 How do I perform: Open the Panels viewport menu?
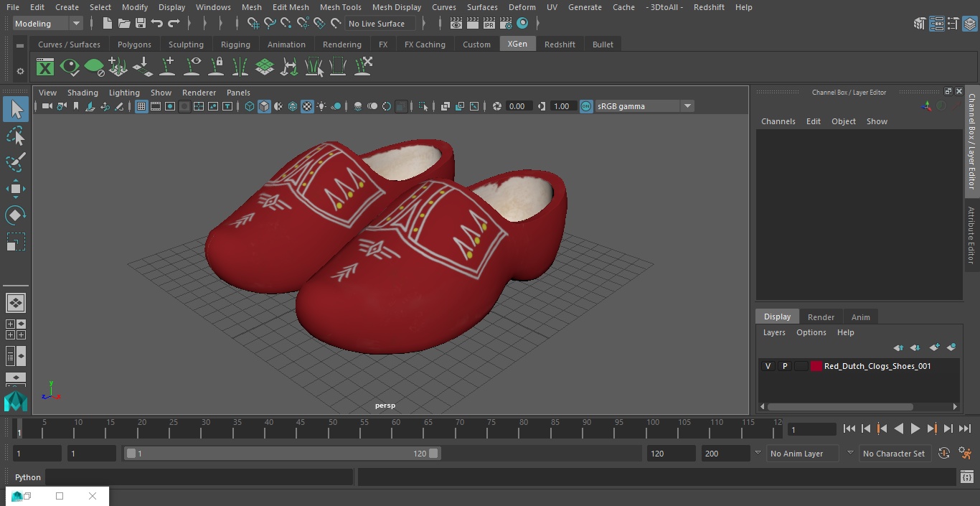pos(238,93)
